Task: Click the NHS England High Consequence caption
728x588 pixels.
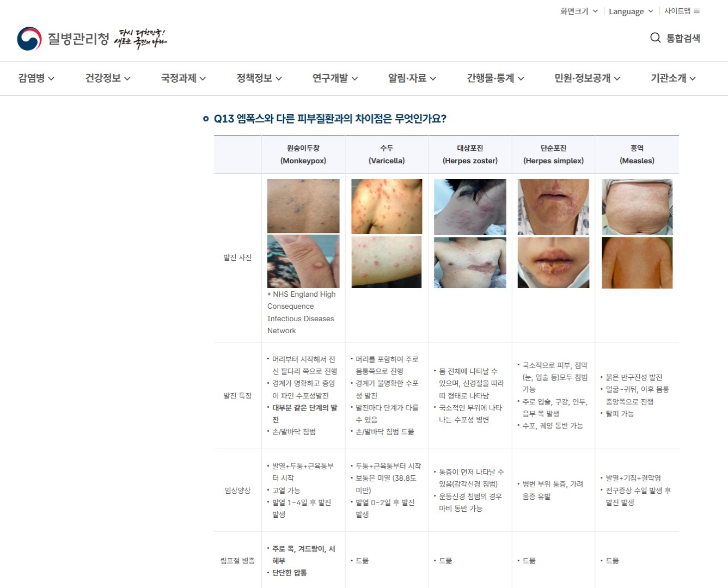Action: pyautogui.click(x=301, y=313)
